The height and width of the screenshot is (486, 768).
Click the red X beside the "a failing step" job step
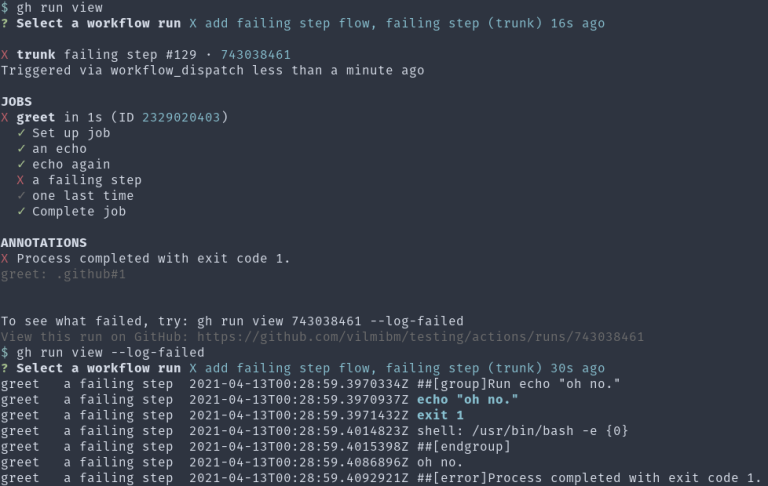point(21,180)
